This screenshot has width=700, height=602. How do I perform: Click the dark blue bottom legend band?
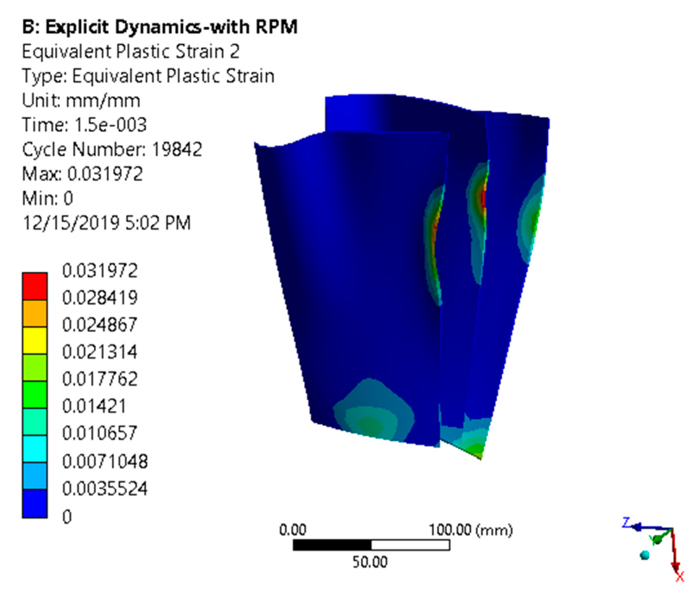(x=34, y=504)
